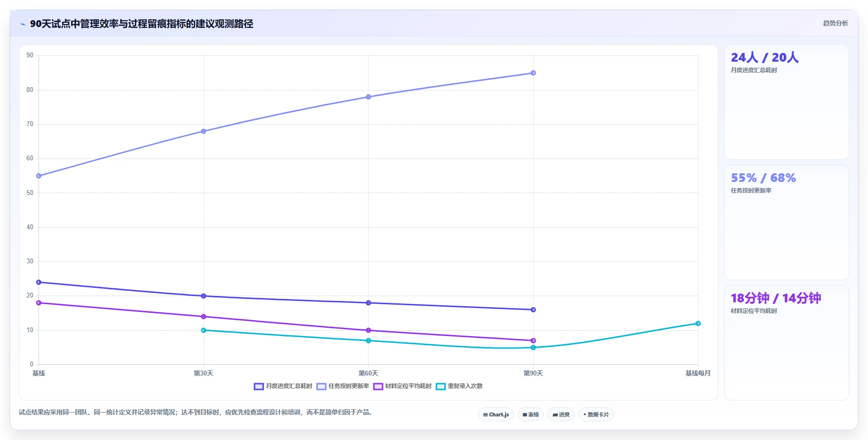Viewport: 868px width, 440px height.
Task: Click the 18分钟 / 14分钟 stat value
Action: pos(776,298)
